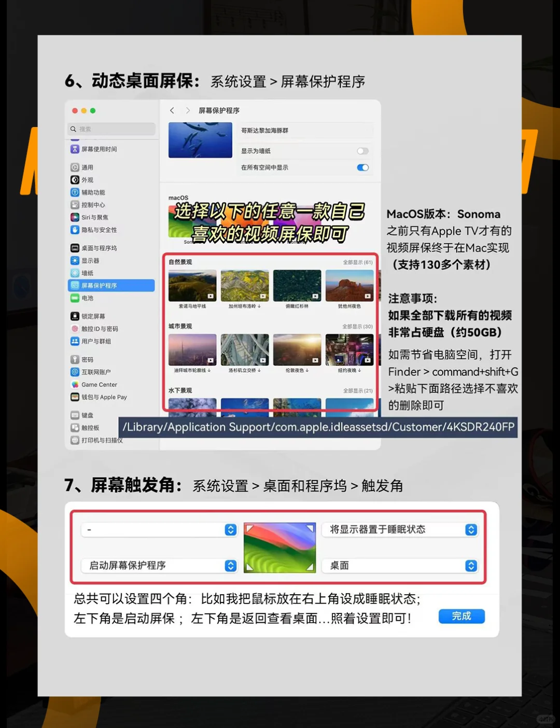Show all 水下景观 via 全部显示 (21)
This screenshot has height=728, width=560.
[358, 390]
